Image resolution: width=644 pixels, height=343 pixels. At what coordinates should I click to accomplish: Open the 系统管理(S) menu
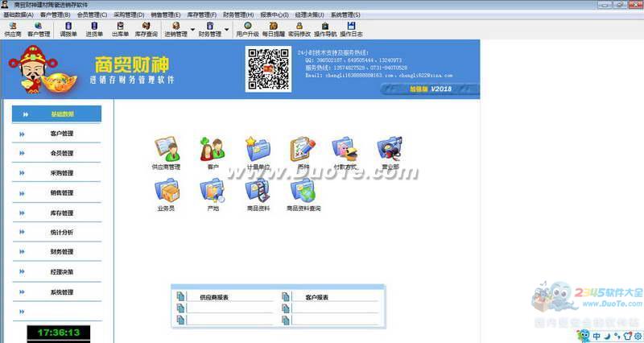(x=345, y=14)
